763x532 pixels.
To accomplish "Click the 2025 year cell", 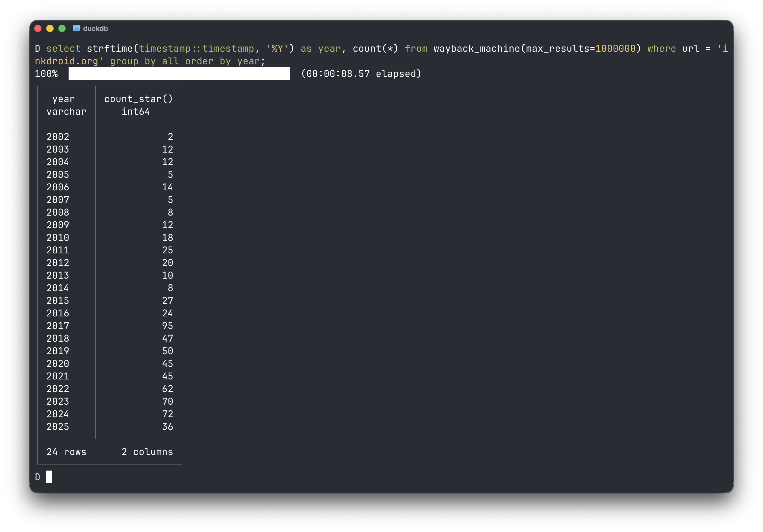I will [x=58, y=427].
